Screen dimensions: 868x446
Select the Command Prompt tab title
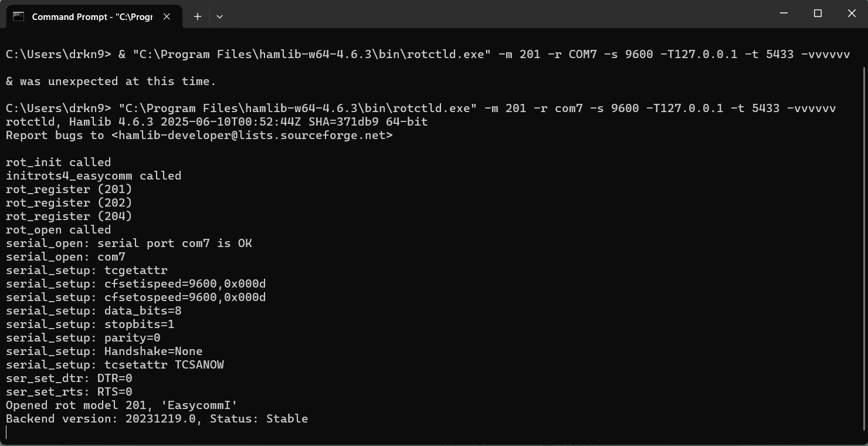(92, 16)
